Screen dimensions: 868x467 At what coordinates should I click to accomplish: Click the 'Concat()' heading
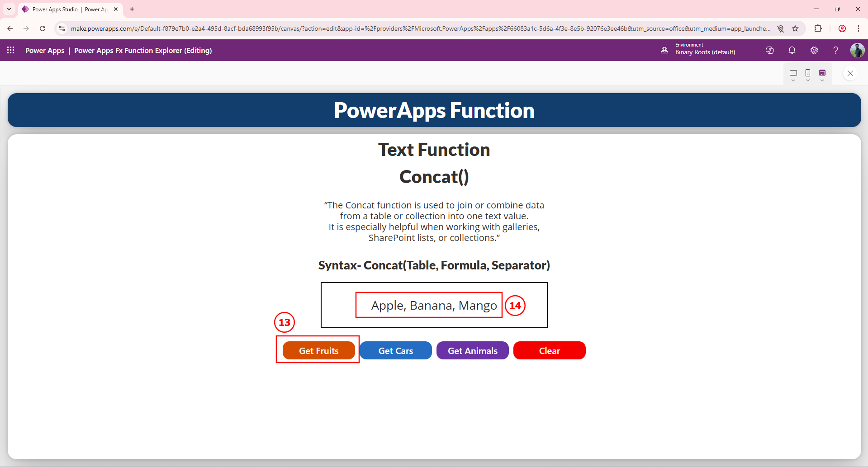pyautogui.click(x=434, y=177)
